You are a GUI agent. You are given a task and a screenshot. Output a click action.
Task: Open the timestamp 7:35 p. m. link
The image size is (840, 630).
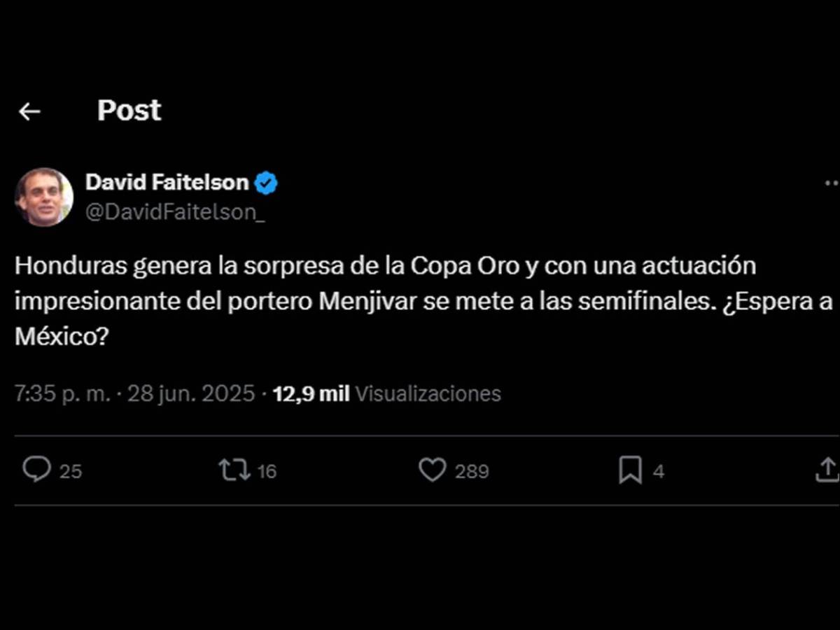pos(59,393)
